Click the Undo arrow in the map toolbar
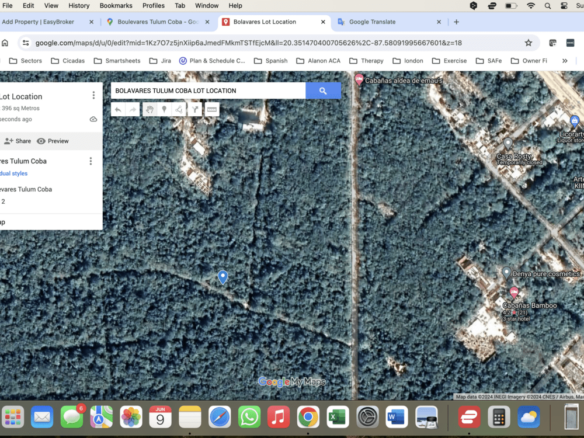The height and width of the screenshot is (438, 584). tap(118, 109)
